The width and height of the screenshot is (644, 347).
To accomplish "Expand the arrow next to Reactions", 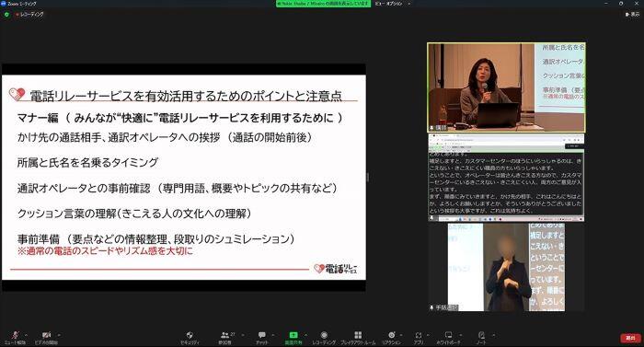I will point(401,335).
